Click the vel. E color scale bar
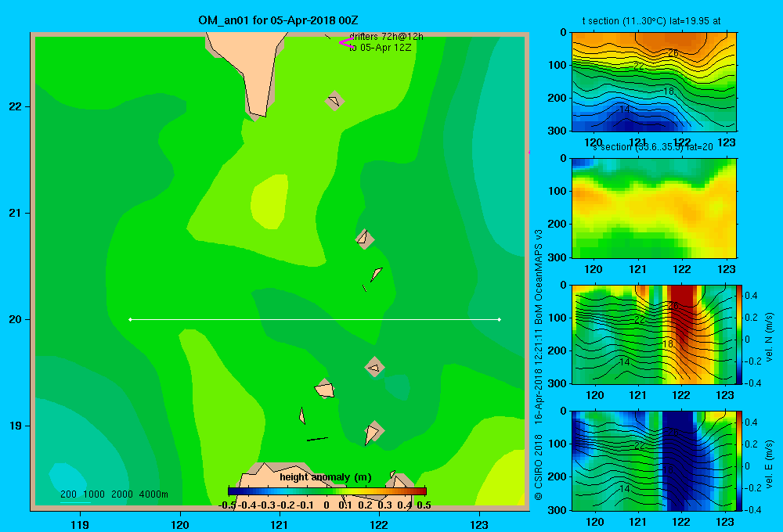Screen dimensions: 783x532 tap(740, 461)
